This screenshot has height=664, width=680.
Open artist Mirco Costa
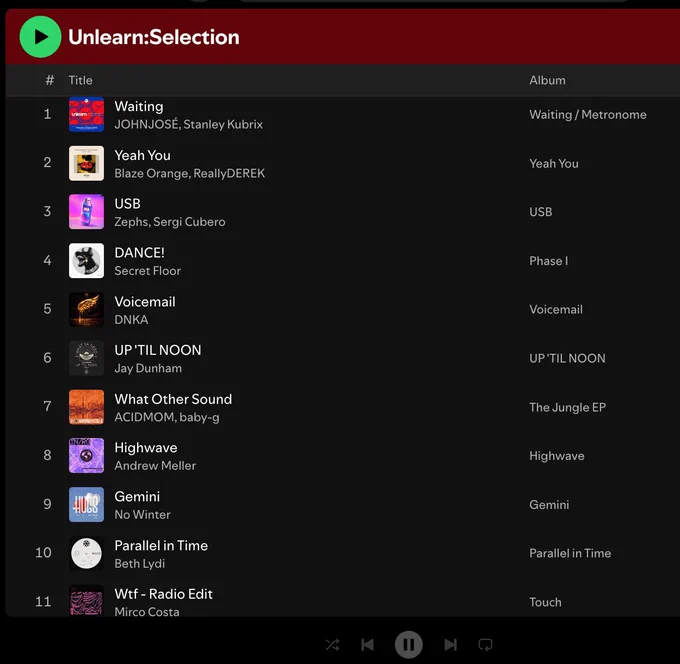tap(147, 612)
